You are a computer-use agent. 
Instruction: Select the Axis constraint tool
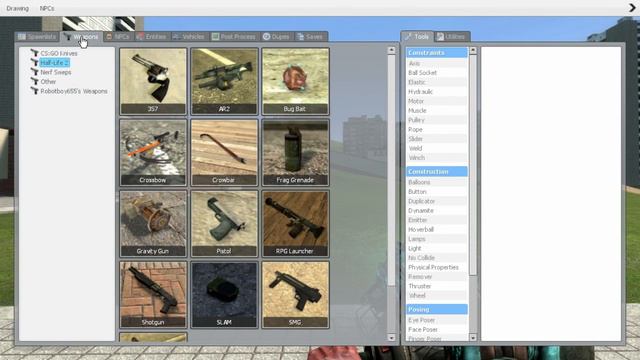[437, 63]
